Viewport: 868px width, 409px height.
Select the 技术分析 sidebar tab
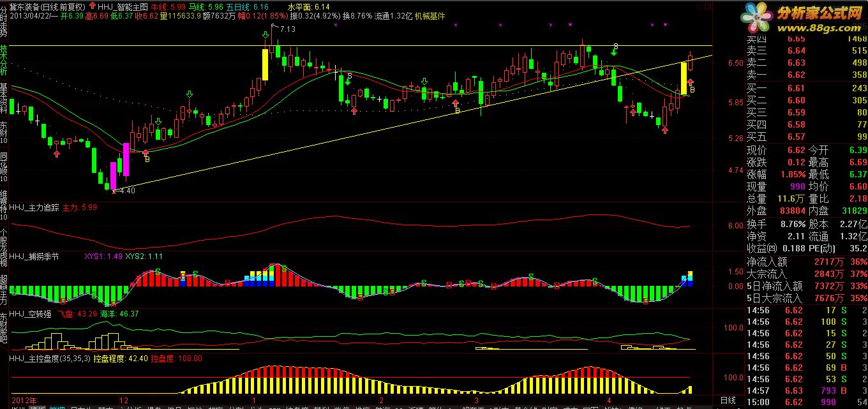[4, 60]
